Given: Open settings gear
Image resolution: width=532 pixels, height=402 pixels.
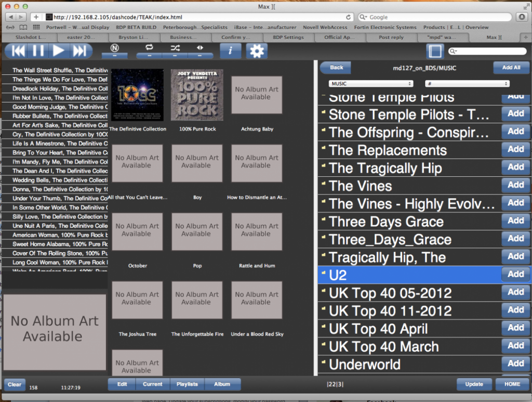Looking at the screenshot, I should click(x=257, y=51).
